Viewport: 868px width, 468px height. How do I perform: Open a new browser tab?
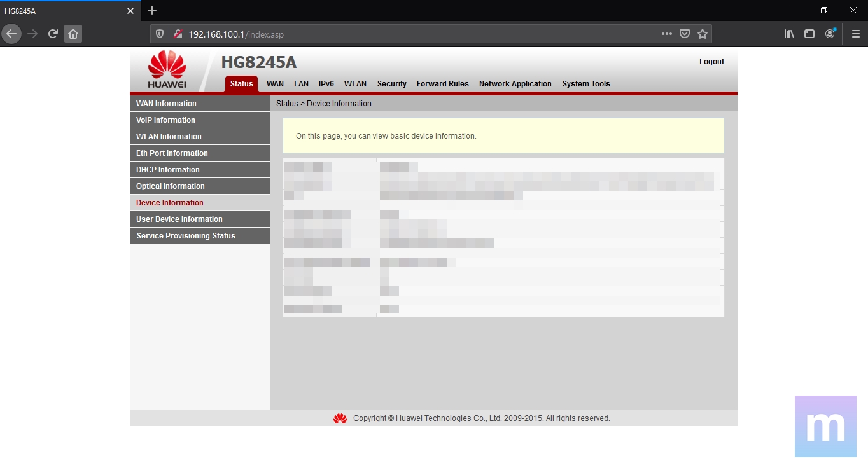pos(151,10)
